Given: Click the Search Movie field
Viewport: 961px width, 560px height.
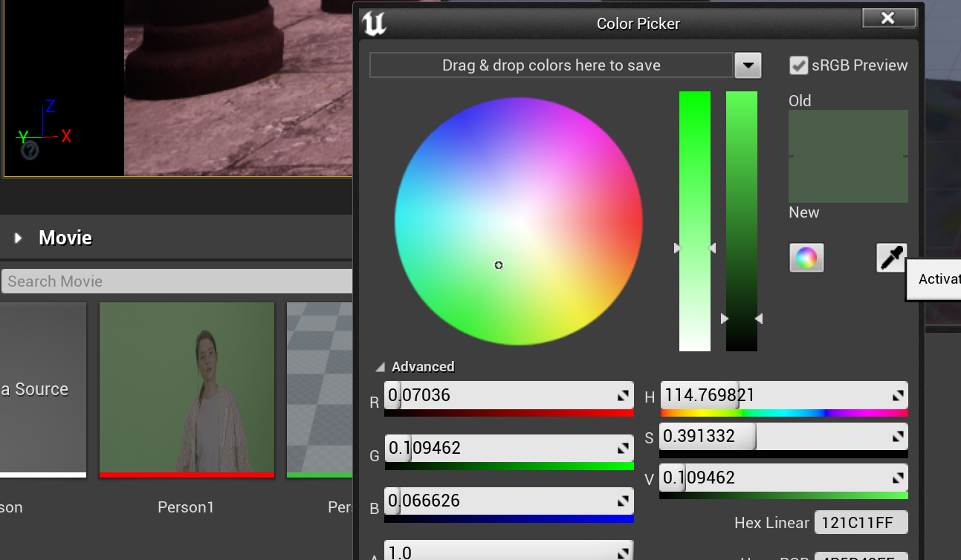Looking at the screenshot, I should (x=176, y=281).
